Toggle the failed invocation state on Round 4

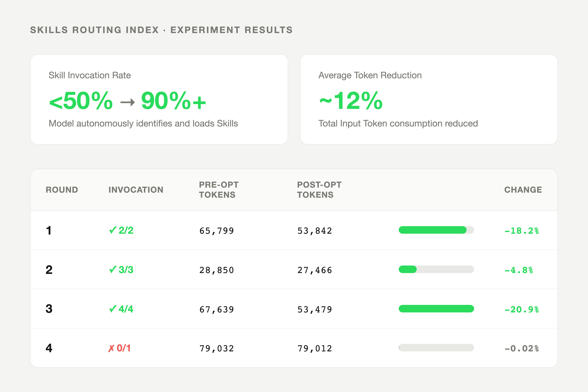pyautogui.click(x=112, y=348)
